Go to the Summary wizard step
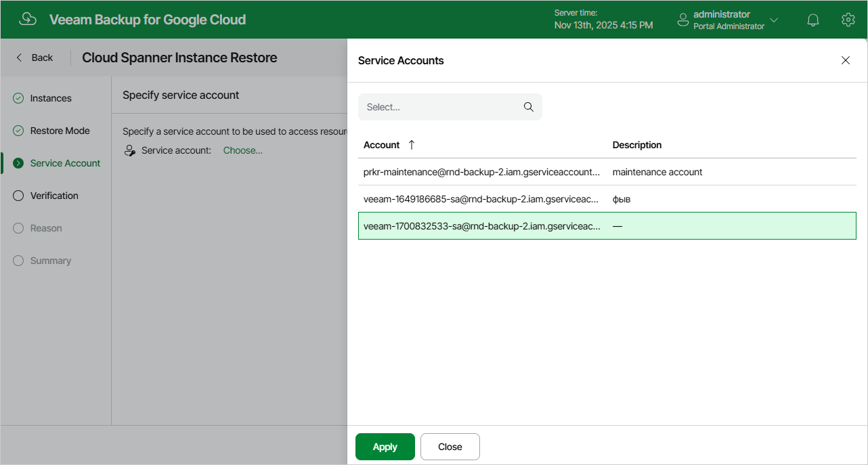This screenshot has height=465, width=868. pos(51,261)
